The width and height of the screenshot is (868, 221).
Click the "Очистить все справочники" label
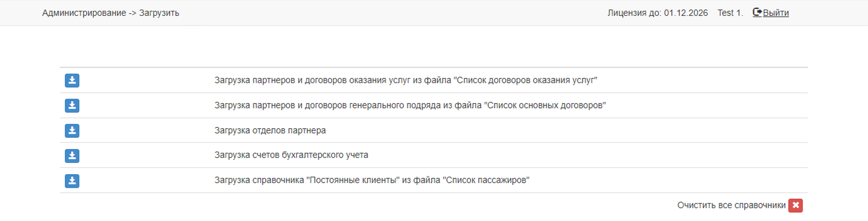coord(731,205)
